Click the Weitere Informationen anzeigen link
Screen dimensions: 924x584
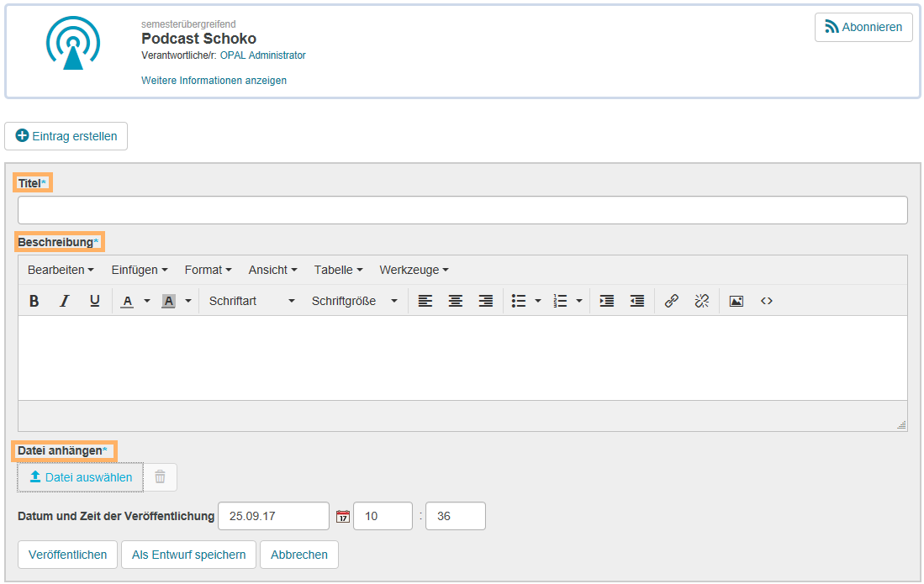214,81
